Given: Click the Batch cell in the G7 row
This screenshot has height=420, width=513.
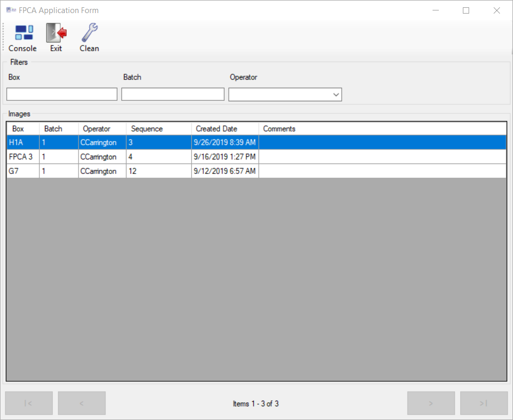Looking at the screenshot, I should click(x=59, y=171).
